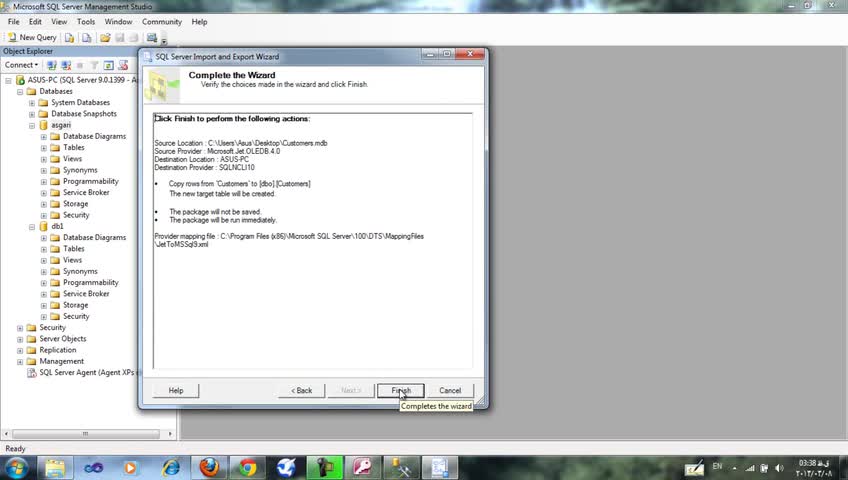This screenshot has width=848, height=480.
Task: Click the last taskbar icon showing the wizard
Action: click(x=439, y=468)
